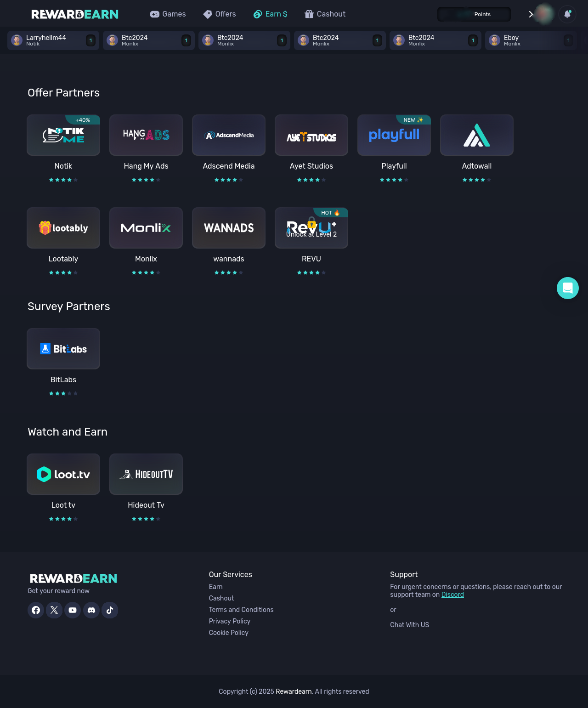The image size is (588, 708).
Task: Click the Hideout Tv name label
Action: pos(146,505)
